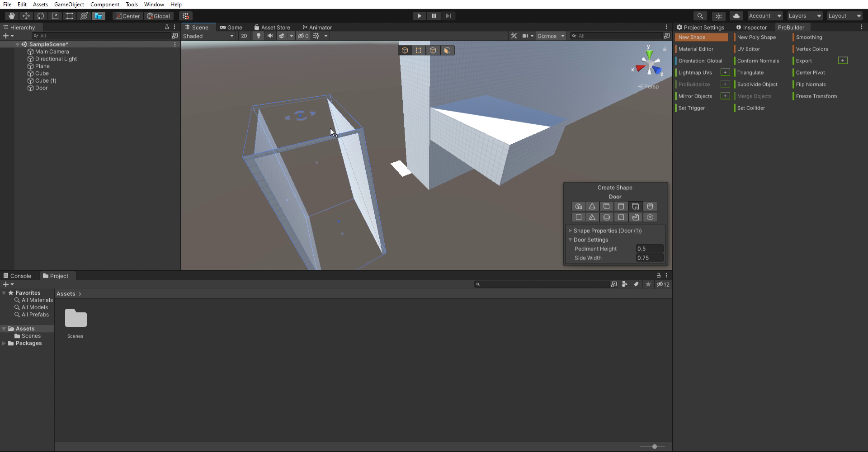Click Flip Normals in ProBuilder panel
Image resolution: width=868 pixels, height=452 pixels.
tap(811, 85)
